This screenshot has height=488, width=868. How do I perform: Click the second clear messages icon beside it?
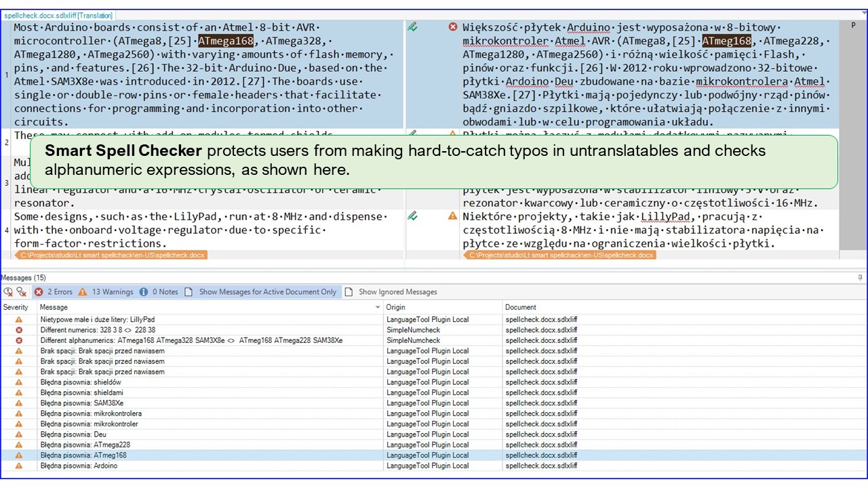tap(22, 292)
